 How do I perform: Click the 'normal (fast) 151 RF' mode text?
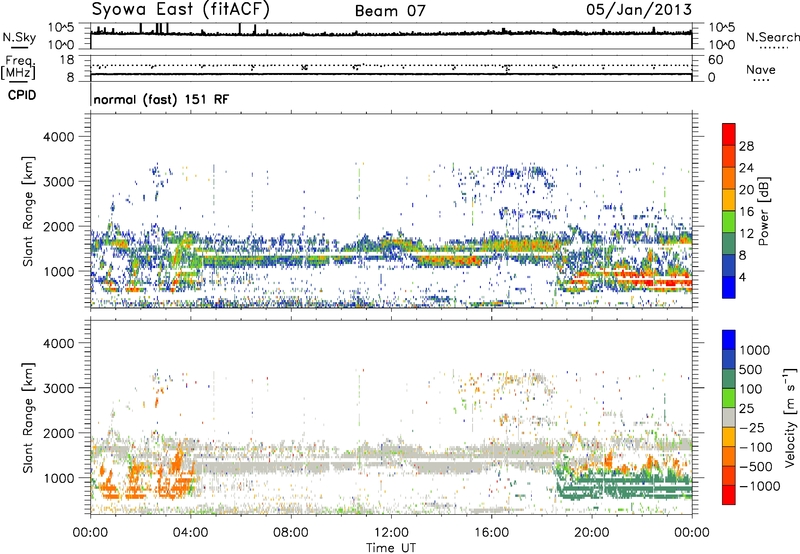161,99
